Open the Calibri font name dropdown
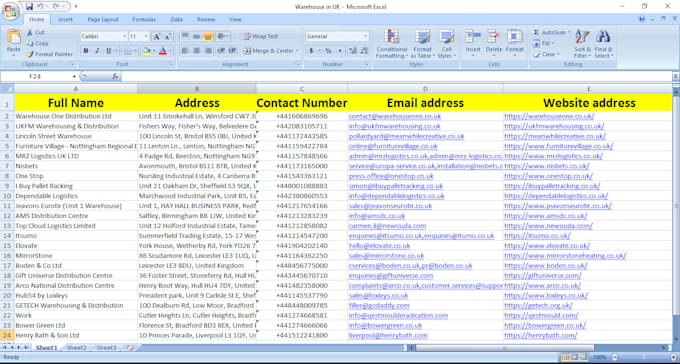This screenshot has height=364, width=680. tap(124, 36)
